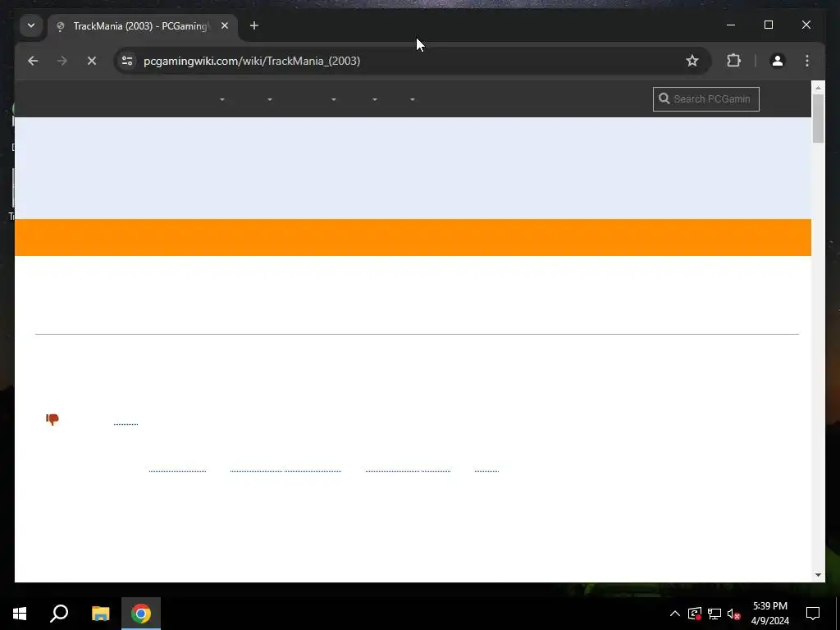View site information icon beside the URL
Screen dimensions: 840x630
point(127,61)
